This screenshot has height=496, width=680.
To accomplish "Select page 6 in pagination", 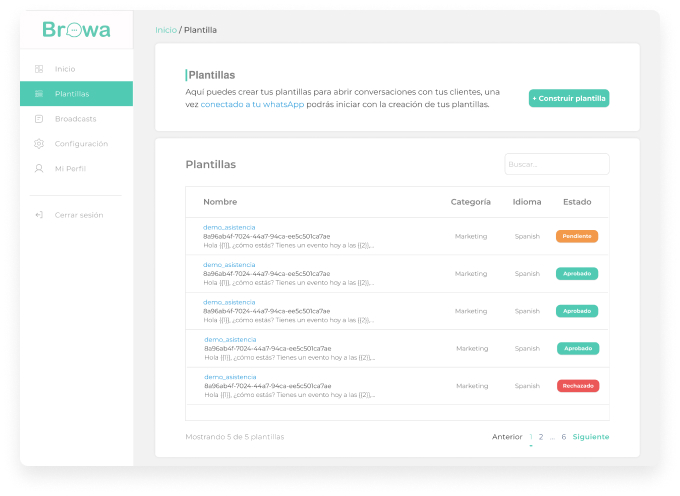I will tap(563, 437).
